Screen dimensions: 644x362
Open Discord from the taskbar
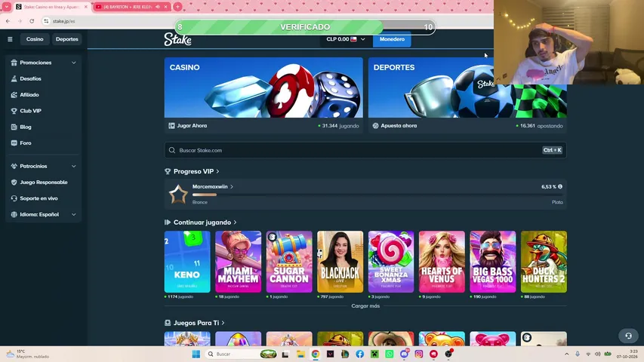[404, 354]
